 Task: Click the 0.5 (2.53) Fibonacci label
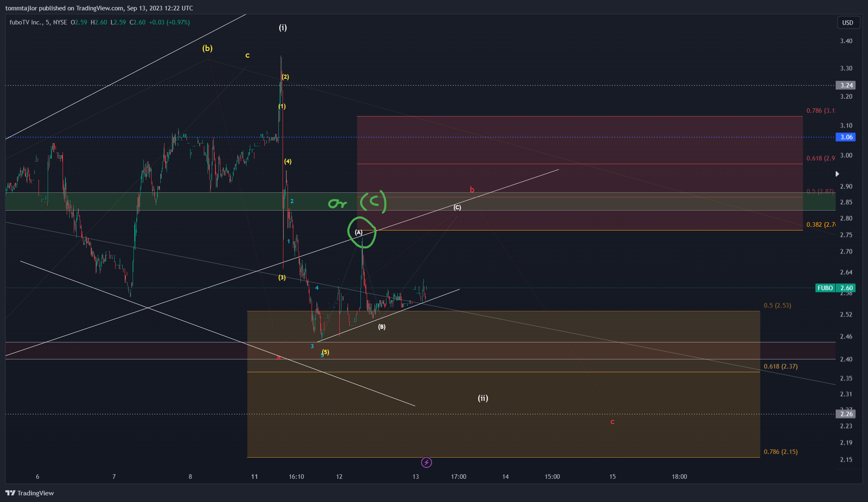point(777,306)
